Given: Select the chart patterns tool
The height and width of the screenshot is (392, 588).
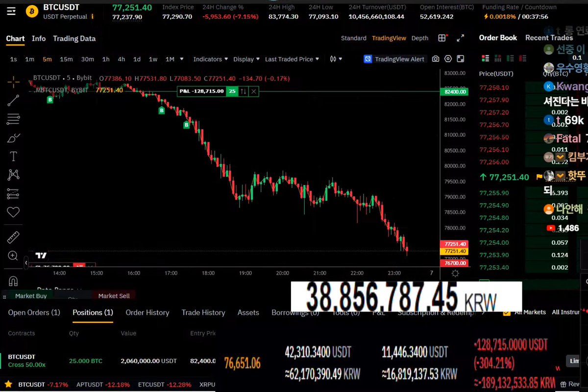Looking at the screenshot, I should (13, 175).
